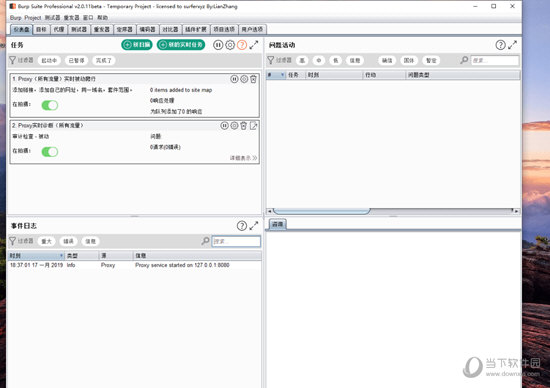Toggle the 高 severity issue filter

coord(302,60)
